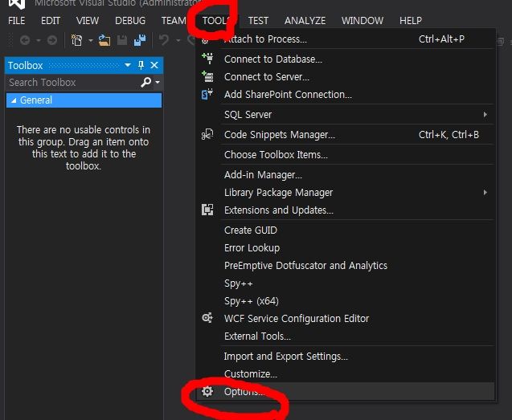This screenshot has width=512, height=420.
Task: Open the HELP menu
Action: click(x=411, y=21)
